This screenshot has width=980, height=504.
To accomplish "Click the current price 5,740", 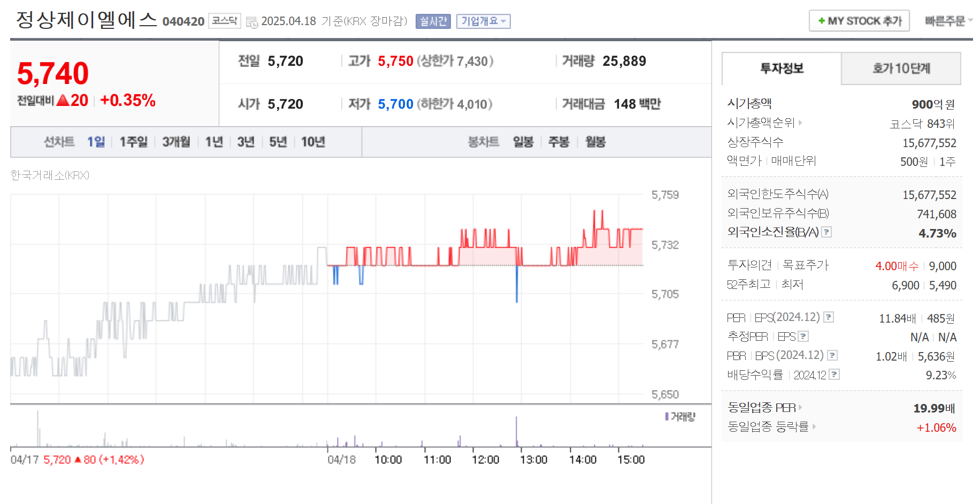I will click(53, 73).
